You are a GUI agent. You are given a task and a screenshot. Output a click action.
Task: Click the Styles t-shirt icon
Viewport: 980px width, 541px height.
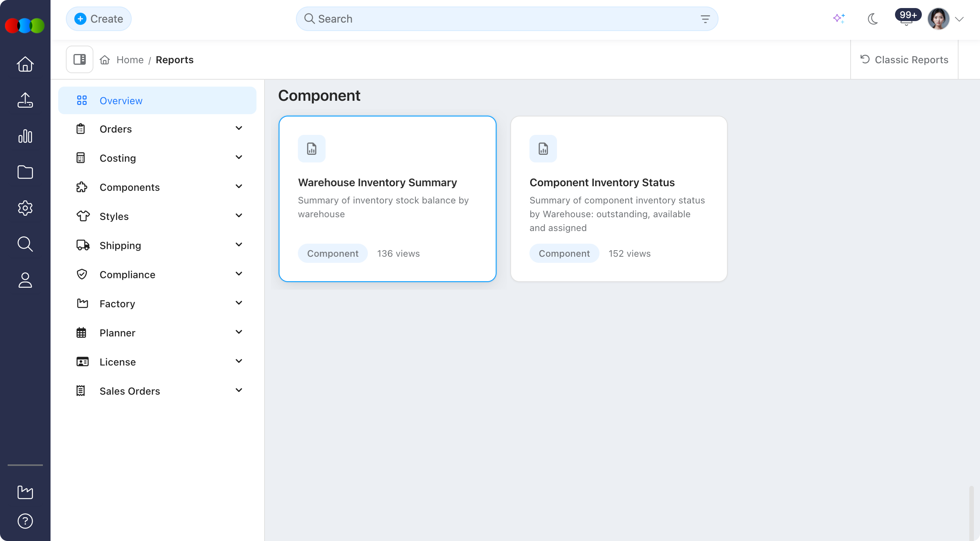(83, 216)
